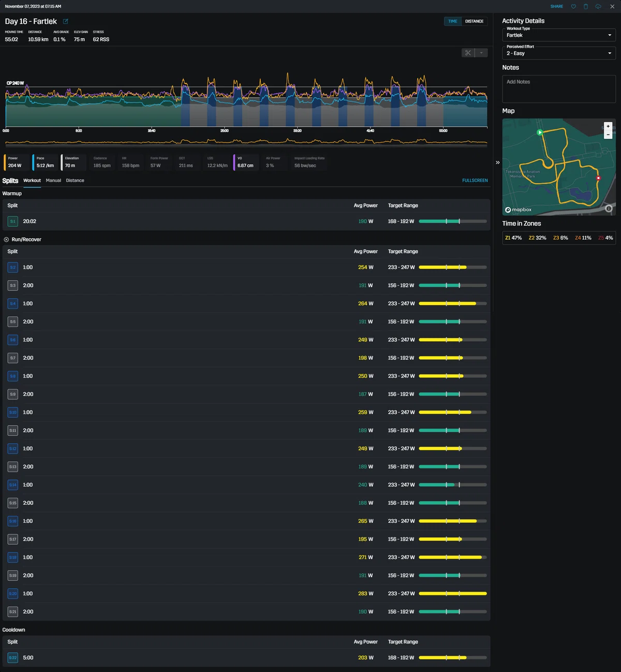Open the Workout Type dropdown
Image resolution: width=621 pixels, height=672 pixels.
(x=559, y=35)
